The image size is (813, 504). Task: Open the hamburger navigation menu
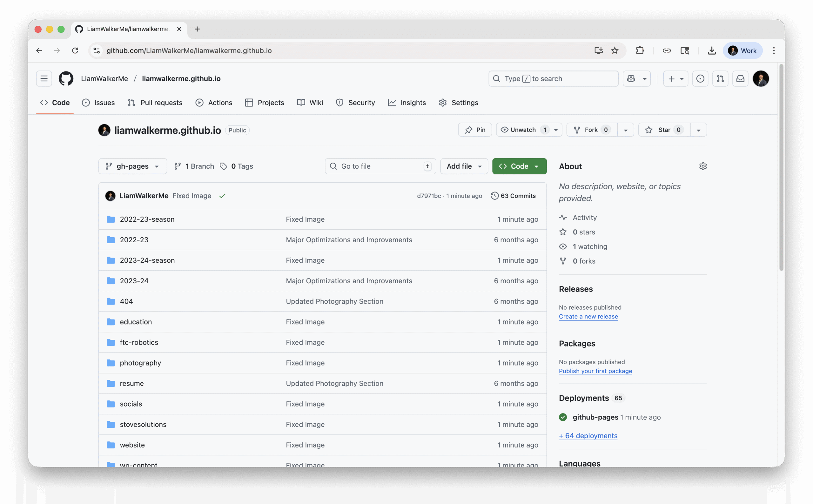coord(44,79)
